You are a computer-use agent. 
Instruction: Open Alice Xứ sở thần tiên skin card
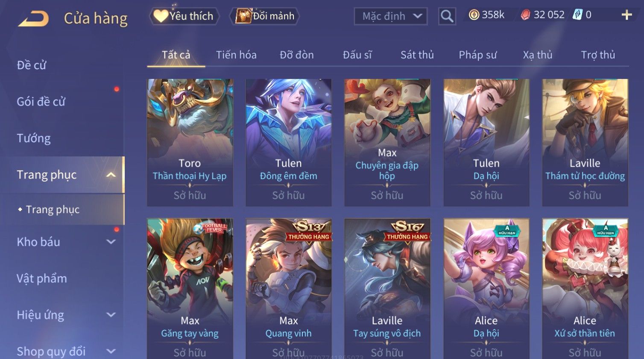585,288
